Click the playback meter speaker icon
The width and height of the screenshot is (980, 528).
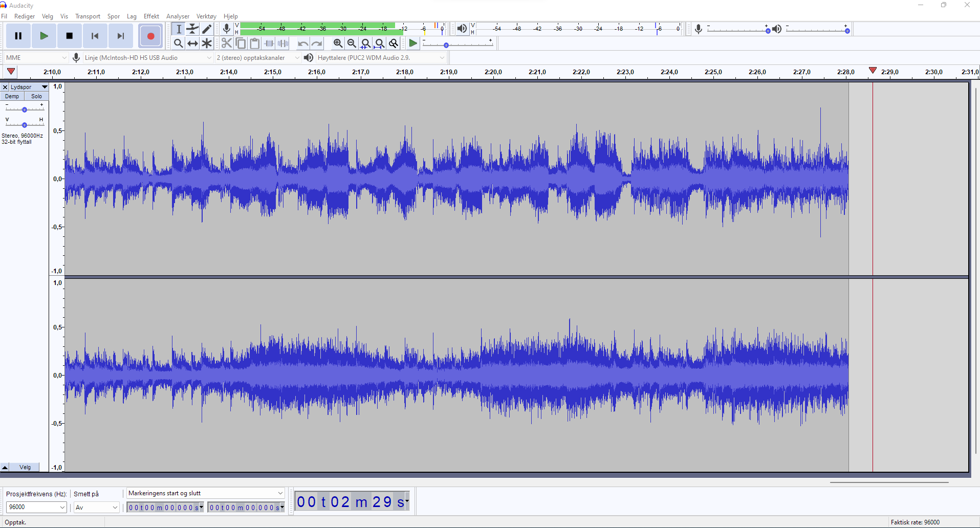462,29
